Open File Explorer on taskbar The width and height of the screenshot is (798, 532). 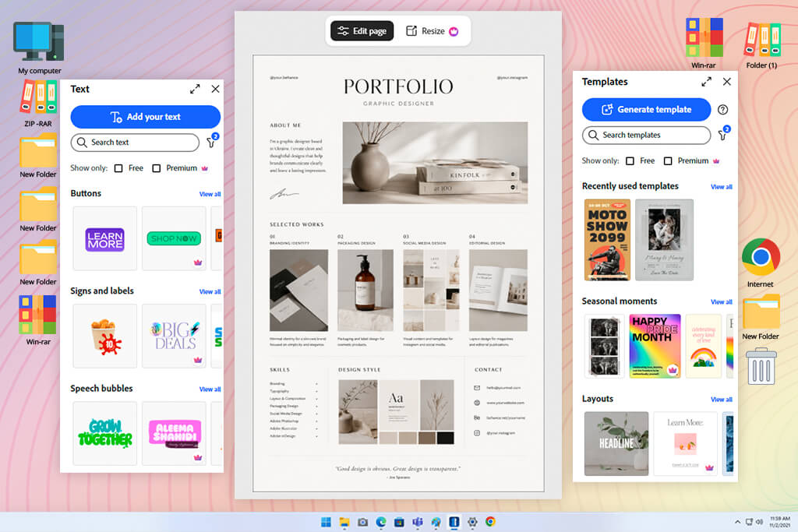point(344,522)
